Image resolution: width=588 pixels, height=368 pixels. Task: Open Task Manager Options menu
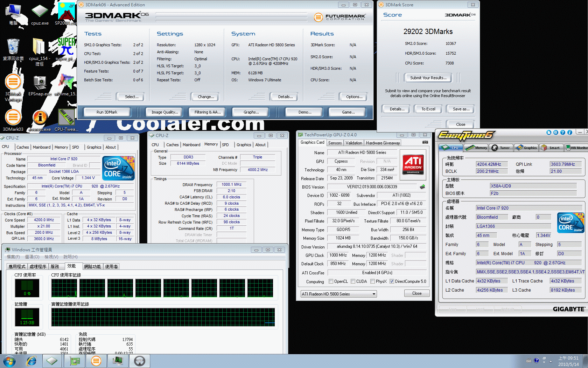[x=32, y=257]
